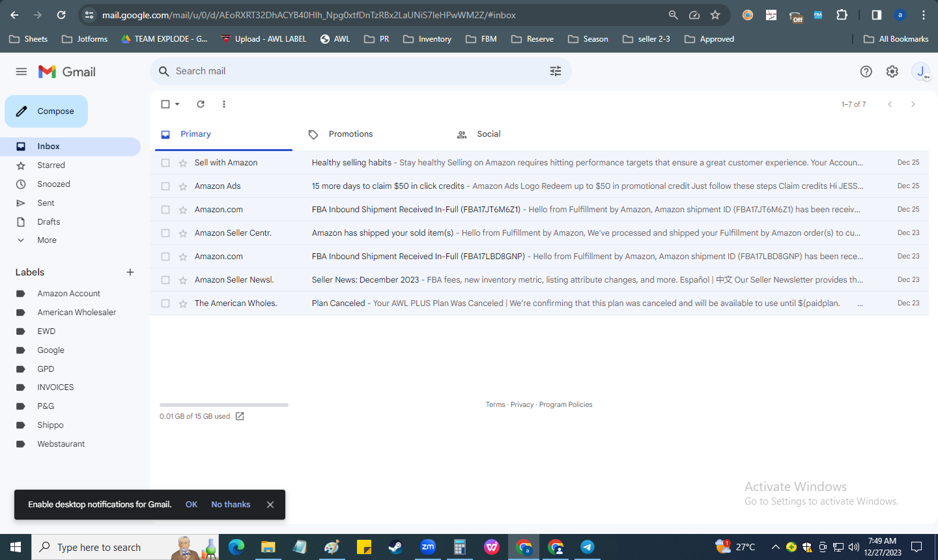Expand the select-all dropdown arrow
This screenshot has width=938, height=560.
click(x=177, y=104)
